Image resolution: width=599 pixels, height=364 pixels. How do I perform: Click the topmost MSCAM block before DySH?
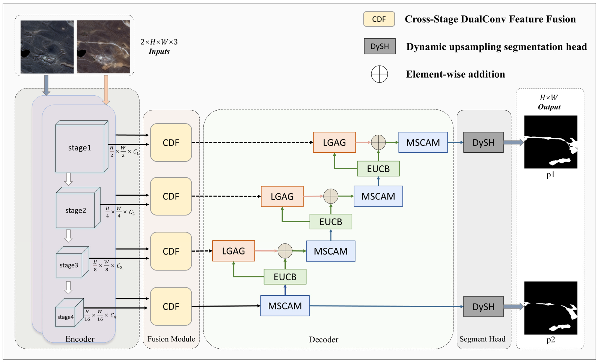[x=423, y=143]
